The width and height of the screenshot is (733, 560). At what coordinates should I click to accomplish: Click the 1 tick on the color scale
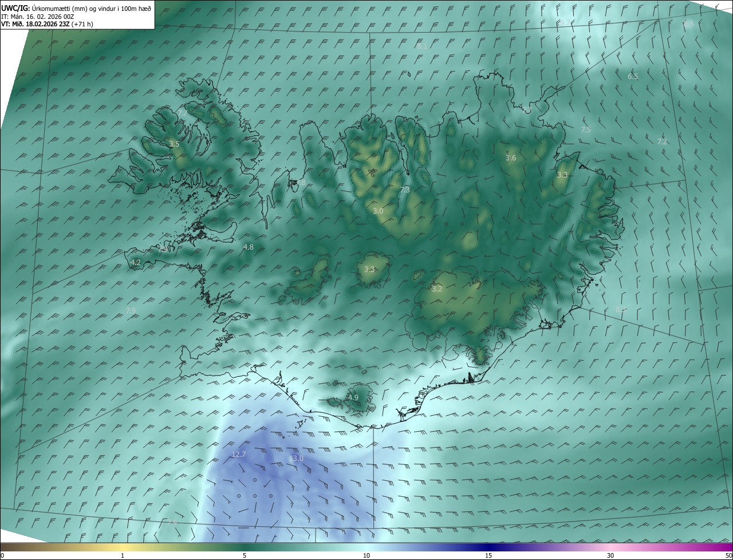tap(123, 555)
